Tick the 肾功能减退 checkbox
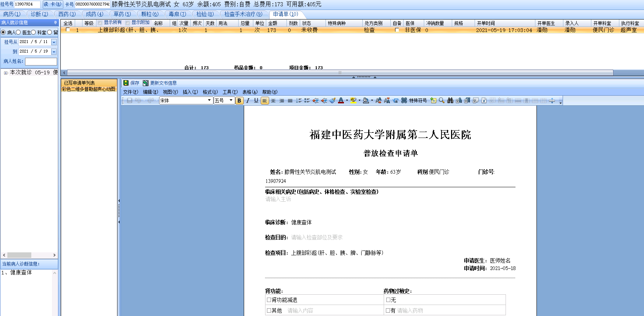Image resolution: width=644 pixels, height=316 pixels. pyautogui.click(x=269, y=300)
